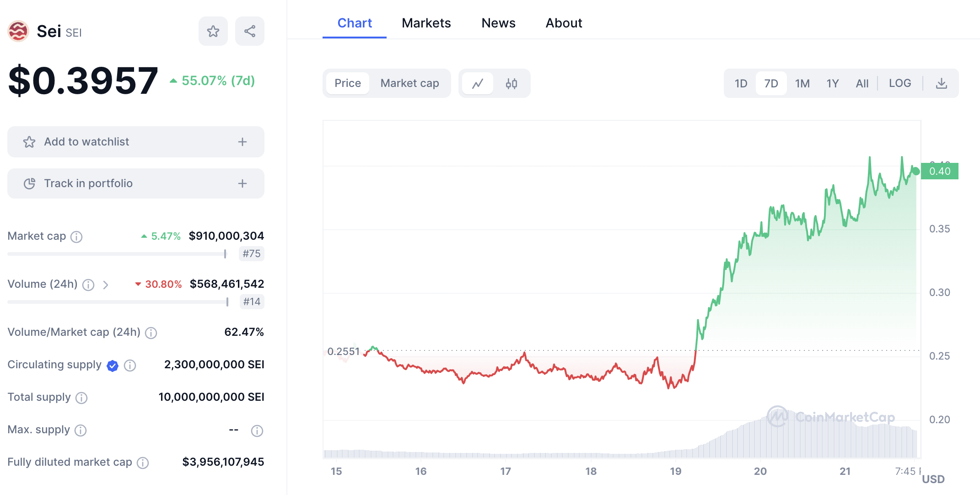The image size is (980, 495).
Task: Click Fully diluted market cap info icon
Action: [143, 463]
